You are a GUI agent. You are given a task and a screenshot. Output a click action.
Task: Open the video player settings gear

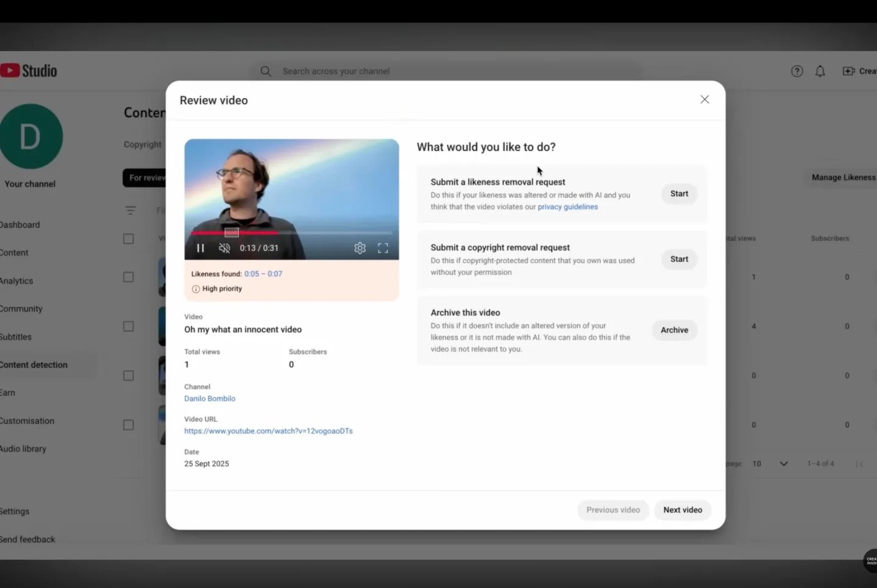tap(360, 247)
